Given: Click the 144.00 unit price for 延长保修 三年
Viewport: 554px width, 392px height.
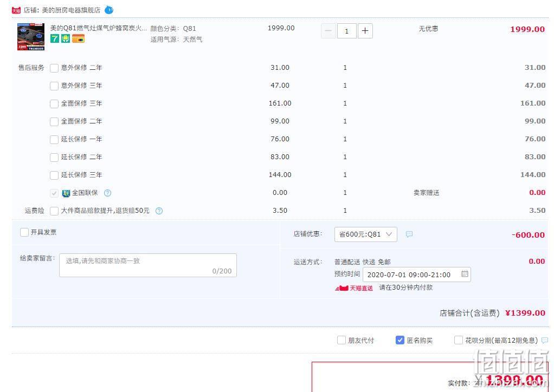Looking at the screenshot, I should 280,175.
